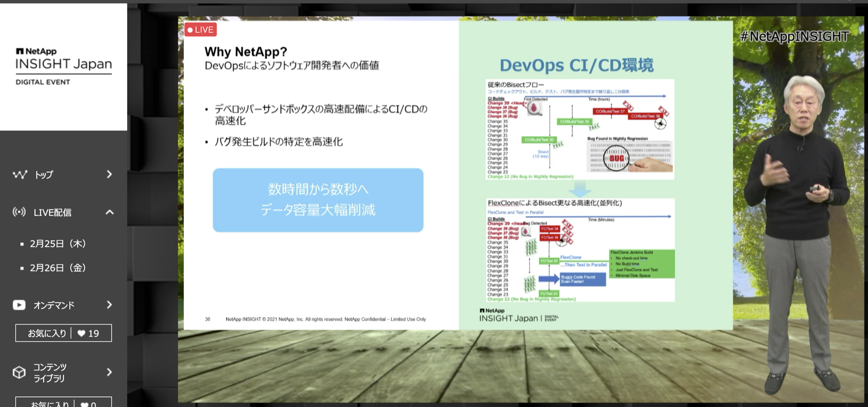Click the DIGITAL EVENT text in sidebar
The height and width of the screenshot is (407, 868).
pyautogui.click(x=43, y=82)
